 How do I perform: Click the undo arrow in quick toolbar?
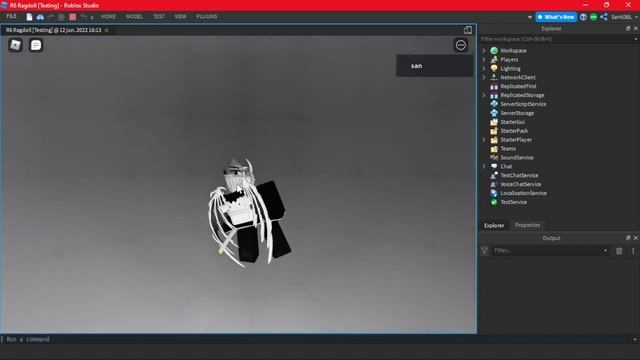[83, 17]
